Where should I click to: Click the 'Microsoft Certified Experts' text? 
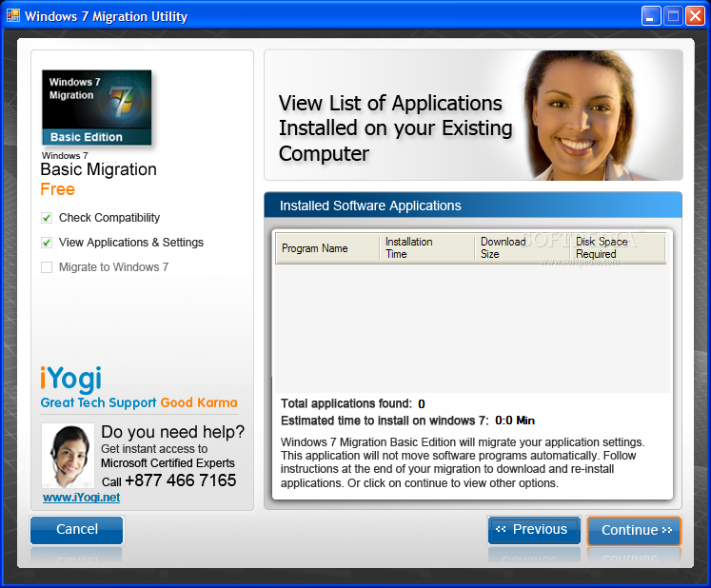(168, 462)
